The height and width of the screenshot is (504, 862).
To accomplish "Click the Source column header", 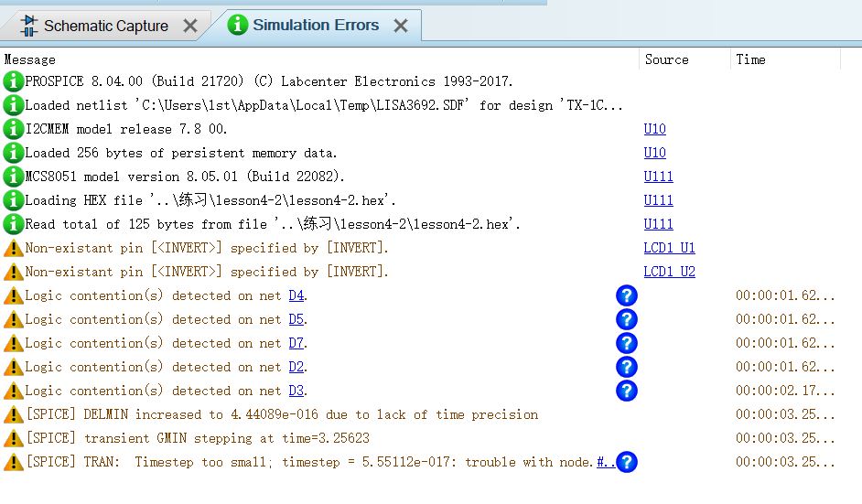I will coord(666,59).
